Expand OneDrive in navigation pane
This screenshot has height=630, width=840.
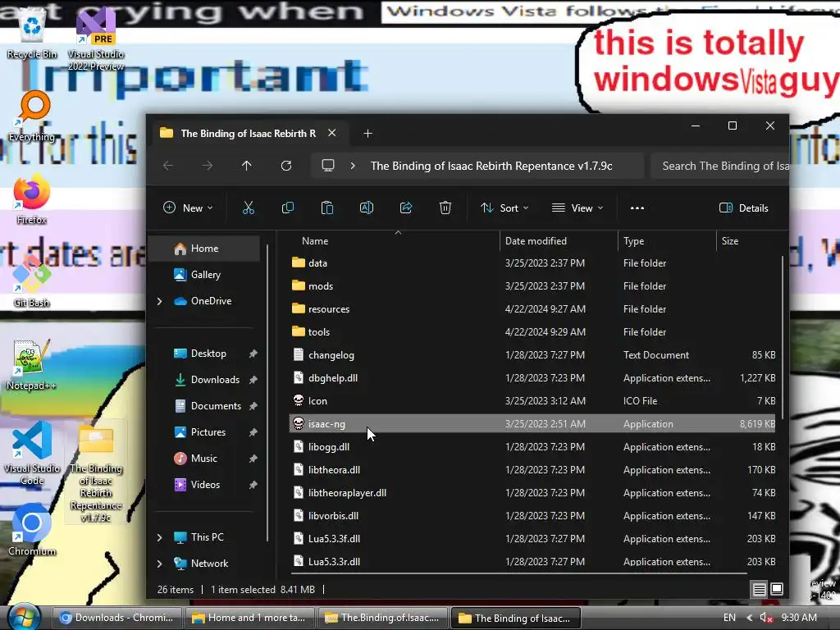coord(160,301)
